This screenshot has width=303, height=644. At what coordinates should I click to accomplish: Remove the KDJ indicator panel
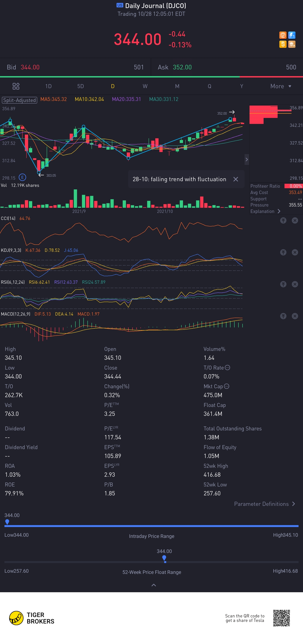click(295, 252)
